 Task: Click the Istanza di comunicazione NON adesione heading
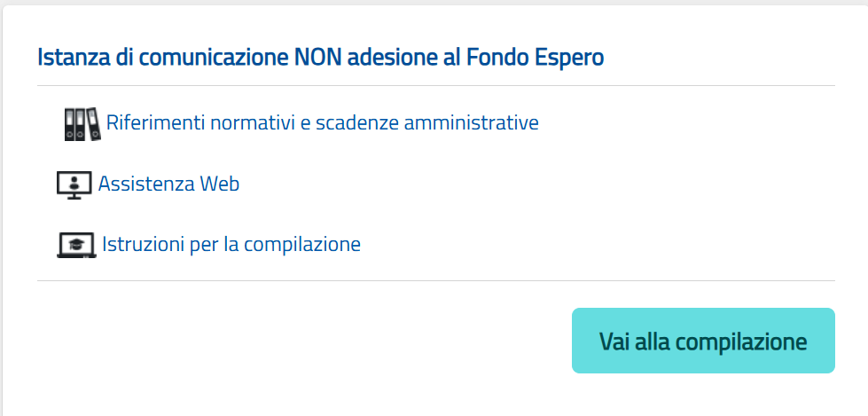(x=321, y=59)
